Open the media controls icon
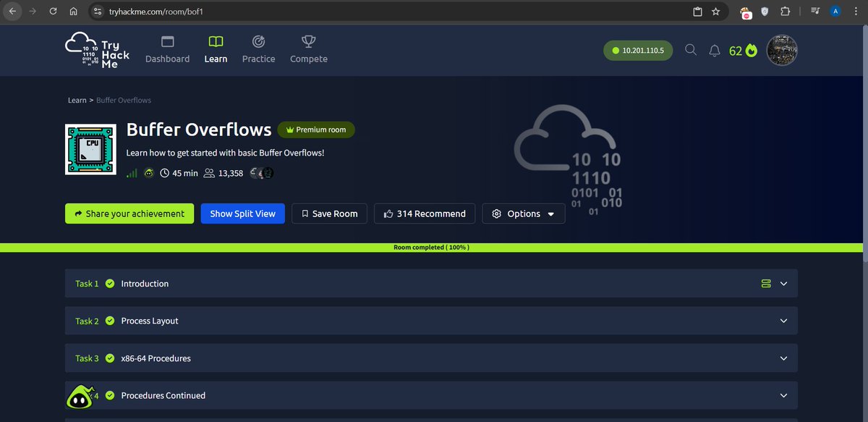 816,12
